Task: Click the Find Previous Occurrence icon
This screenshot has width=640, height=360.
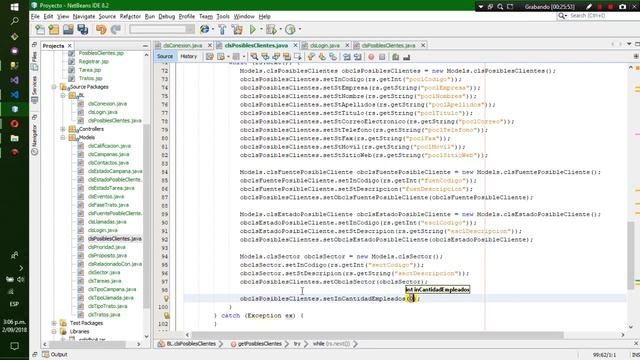Action: [265, 57]
